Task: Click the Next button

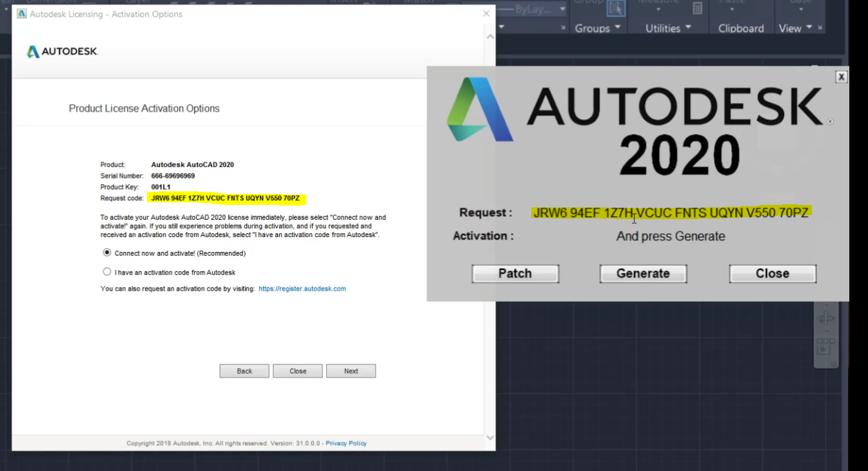Action: 351,371
